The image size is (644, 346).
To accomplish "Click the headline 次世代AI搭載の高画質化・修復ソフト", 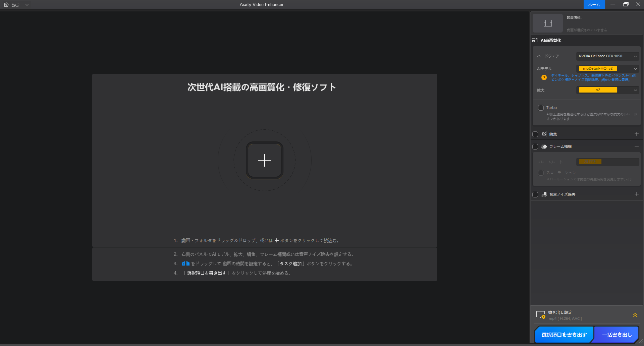I will tap(262, 87).
